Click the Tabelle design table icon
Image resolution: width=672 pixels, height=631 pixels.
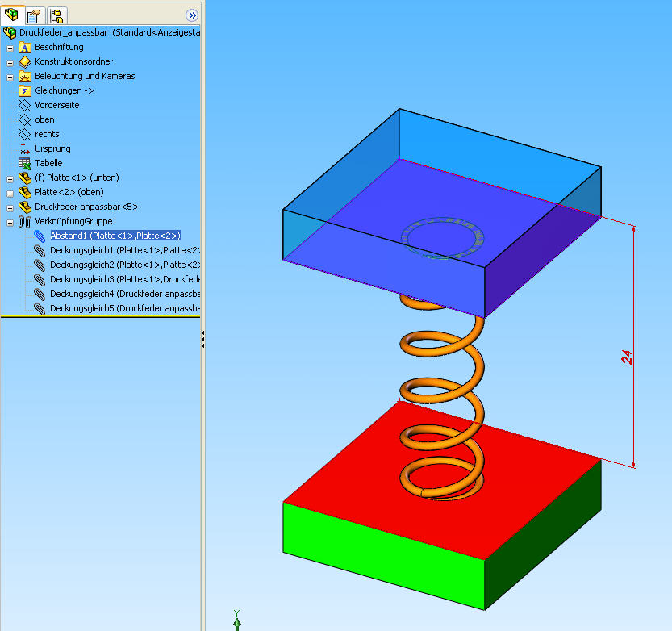pos(25,163)
